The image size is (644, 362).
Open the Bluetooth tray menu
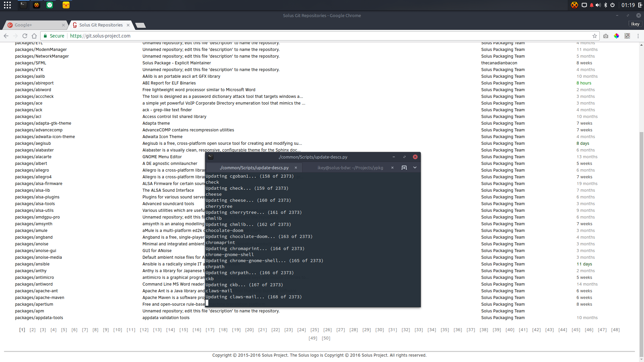point(605,5)
